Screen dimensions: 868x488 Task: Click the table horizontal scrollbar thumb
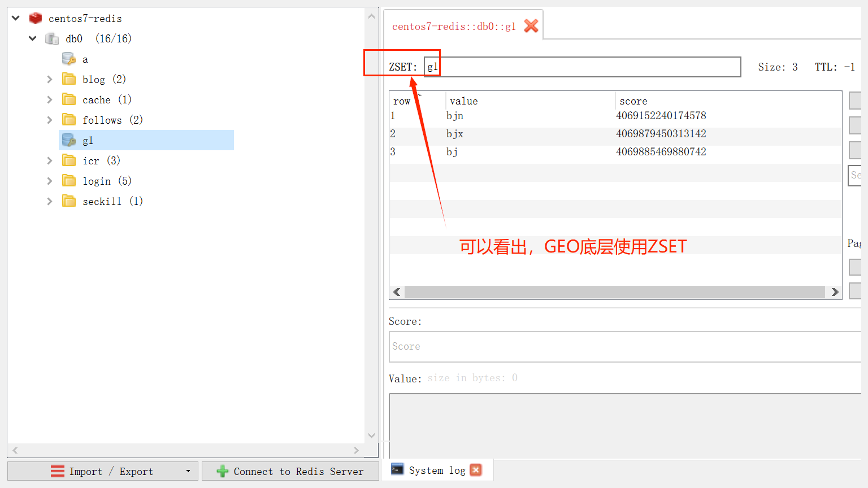click(x=615, y=292)
